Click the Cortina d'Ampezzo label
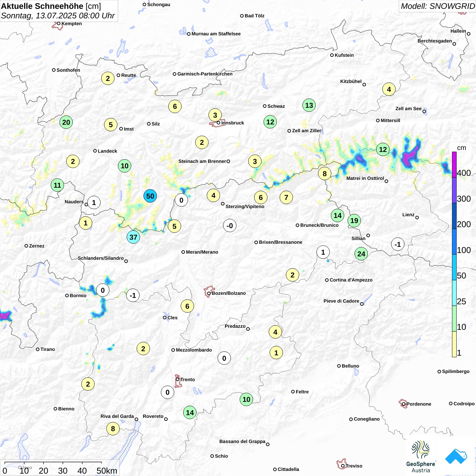This screenshot has width=476, height=476. coord(351,280)
